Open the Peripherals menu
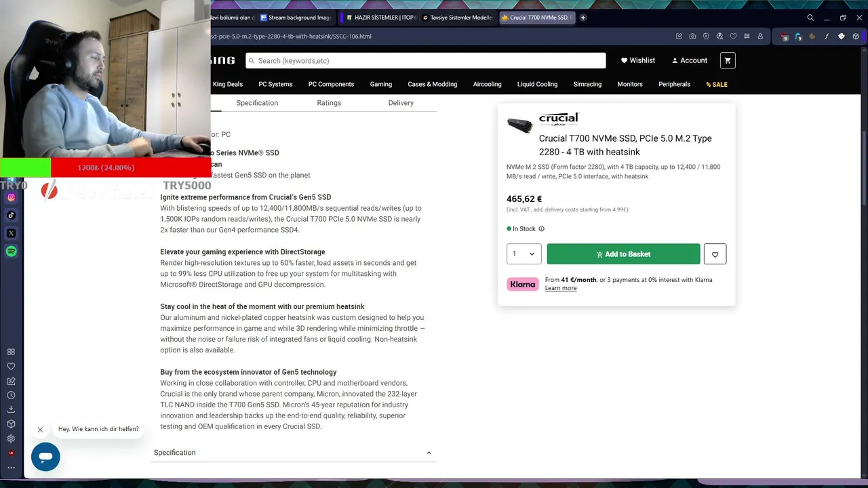 pos(674,84)
